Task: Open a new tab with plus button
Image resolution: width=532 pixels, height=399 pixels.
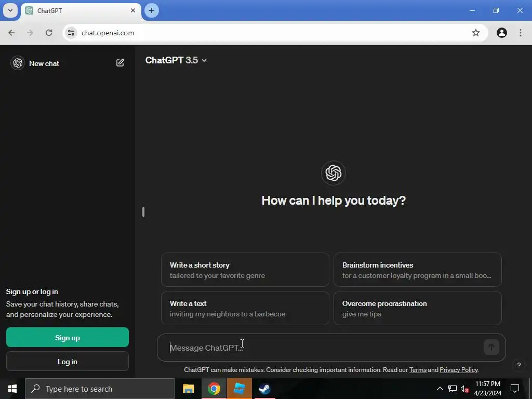Action: tap(152, 10)
